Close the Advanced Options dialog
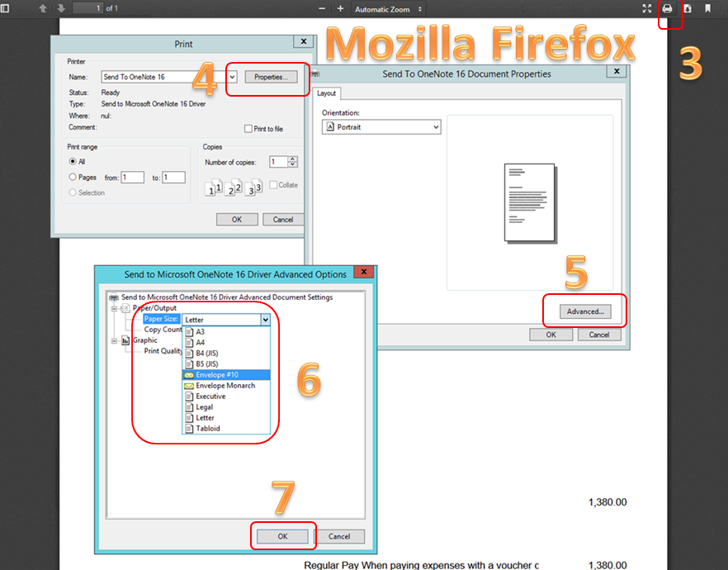The height and width of the screenshot is (570, 728). click(x=363, y=272)
